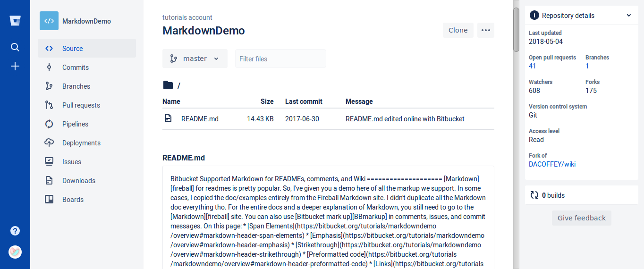Collapse the Repository details chevron
Image resolution: width=644 pixels, height=269 pixels.
click(x=629, y=16)
